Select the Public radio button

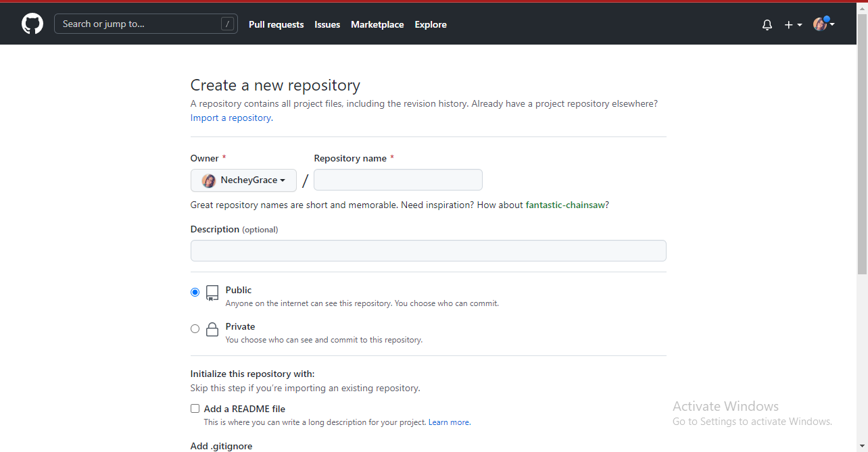(x=195, y=293)
